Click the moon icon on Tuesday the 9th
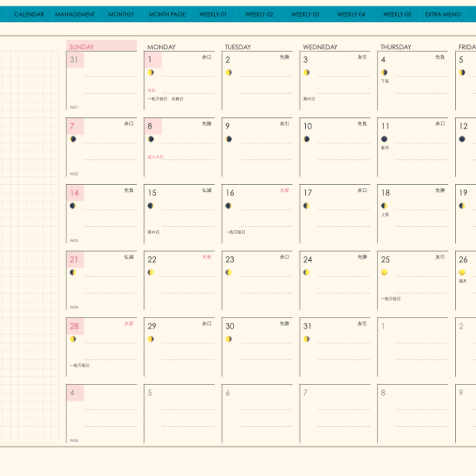 tap(229, 139)
